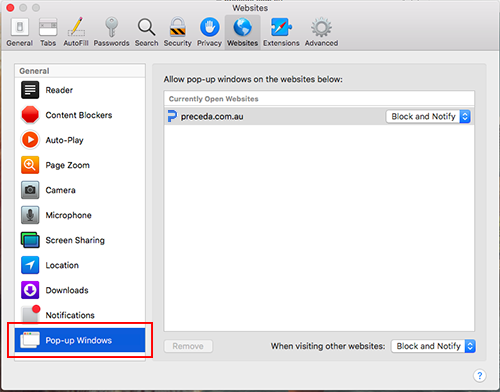Image resolution: width=500 pixels, height=392 pixels.
Task: Open the Tabs preferences icon
Action: click(48, 27)
